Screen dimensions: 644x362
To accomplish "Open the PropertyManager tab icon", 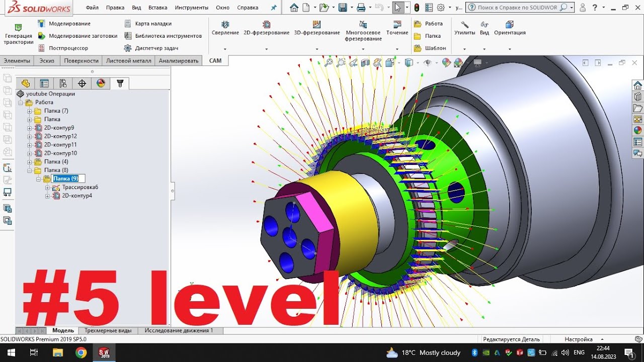I will (x=44, y=83).
